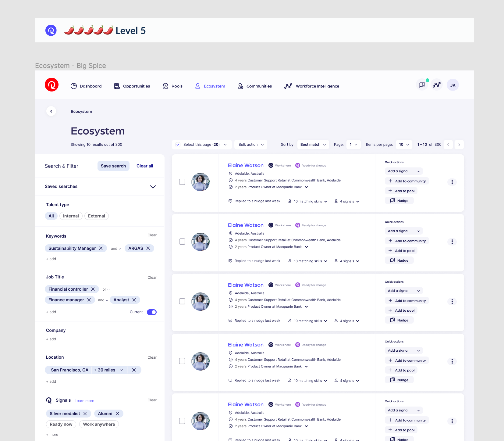Select the Work anywhere signal chip
This screenshot has height=441, width=504.
click(x=99, y=424)
